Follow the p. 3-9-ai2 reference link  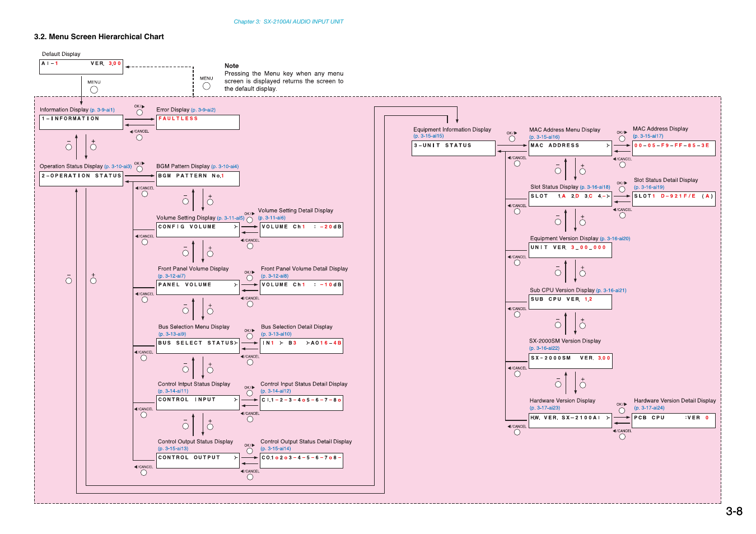[x=203, y=110]
